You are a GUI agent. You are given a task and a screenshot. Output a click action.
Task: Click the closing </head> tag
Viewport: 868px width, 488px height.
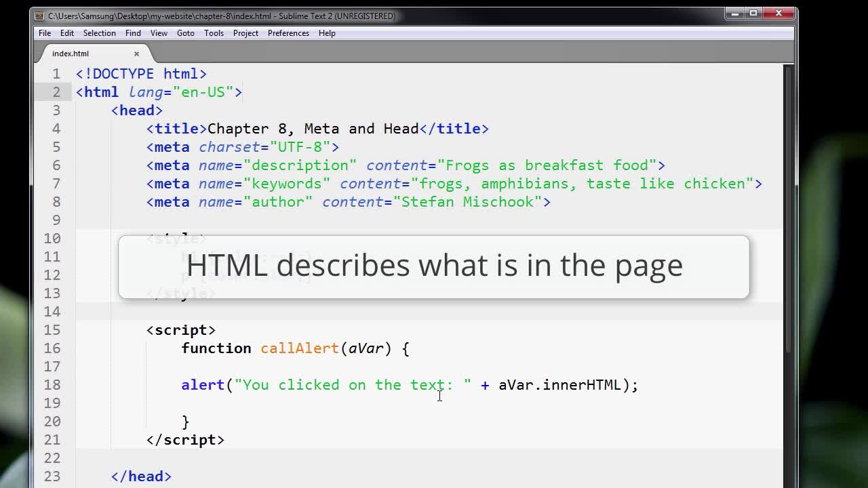(x=142, y=476)
